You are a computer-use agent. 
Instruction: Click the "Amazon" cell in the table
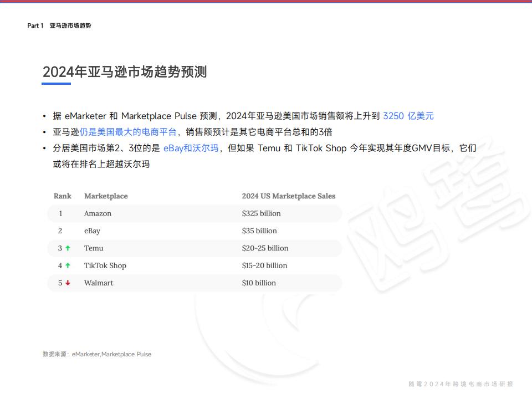pyautogui.click(x=98, y=213)
